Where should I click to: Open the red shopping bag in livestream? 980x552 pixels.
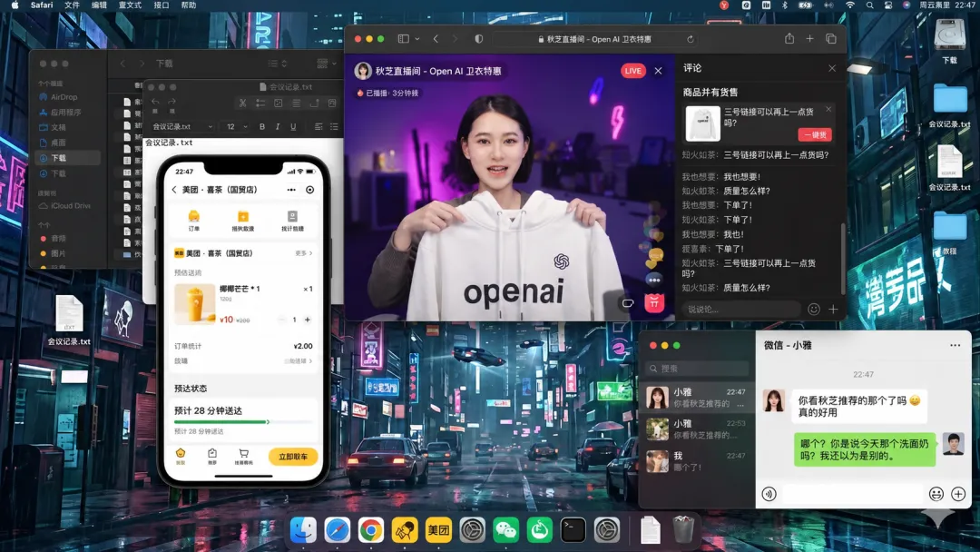point(654,302)
